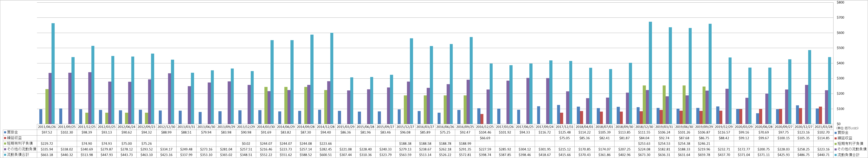Screen dimensions: 868x158
Task: Select the 2012/12/30 date header
Action: pos(166,127)
